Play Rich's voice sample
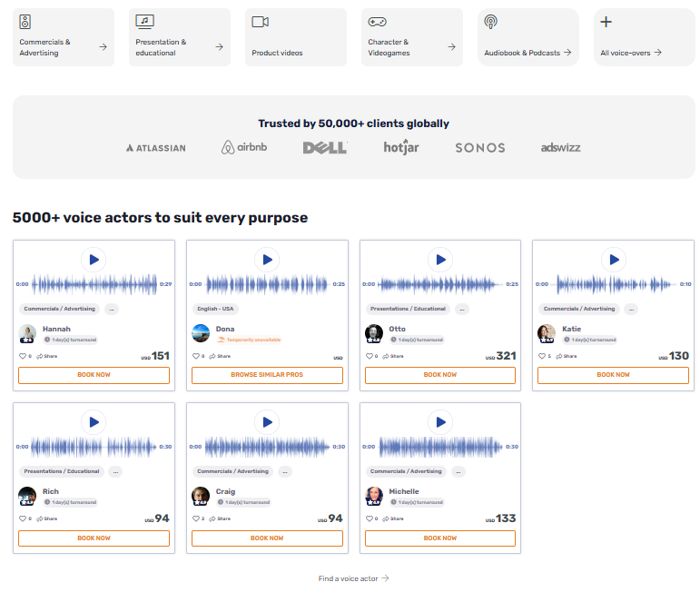This screenshot has width=700, height=602. tap(94, 422)
